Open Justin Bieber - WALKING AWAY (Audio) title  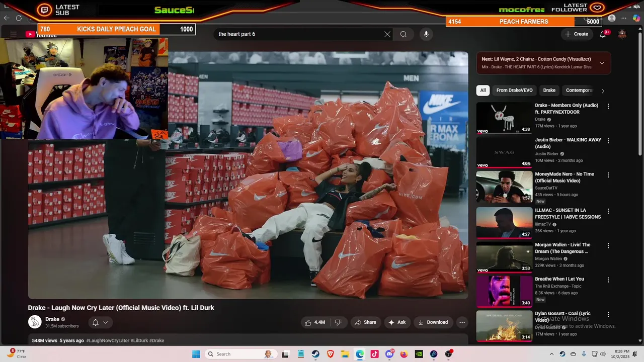click(x=568, y=143)
